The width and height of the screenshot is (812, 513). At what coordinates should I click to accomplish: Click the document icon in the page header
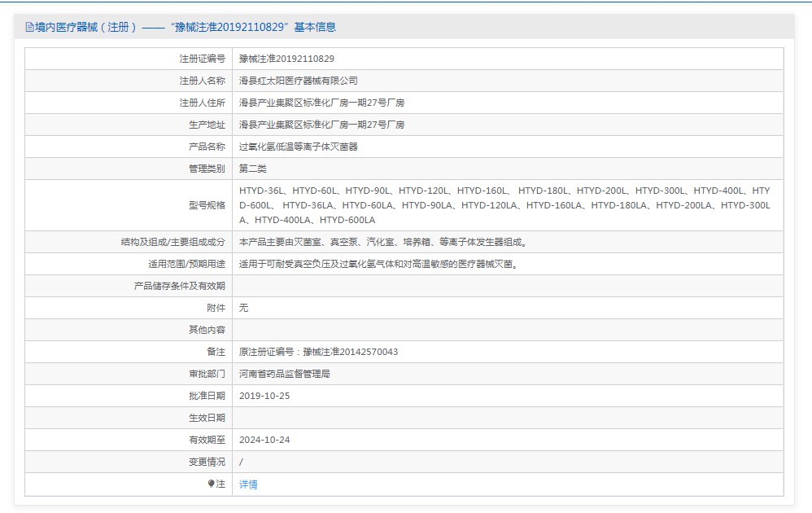tap(30, 27)
